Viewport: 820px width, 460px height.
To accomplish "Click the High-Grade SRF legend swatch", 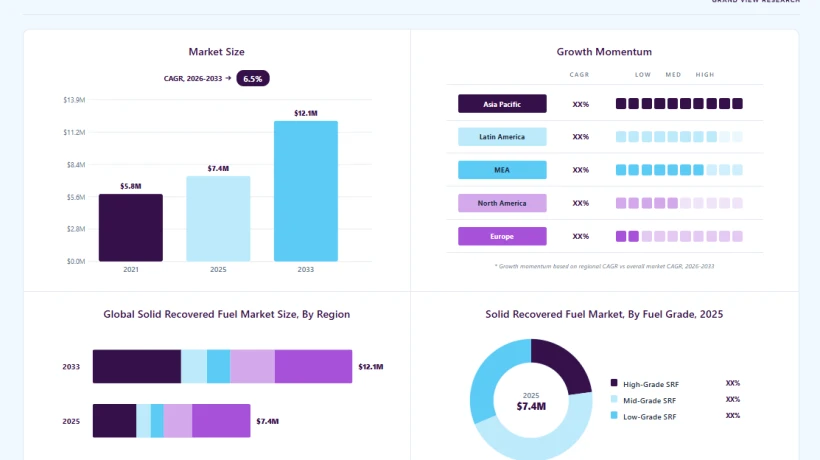I will pos(614,383).
